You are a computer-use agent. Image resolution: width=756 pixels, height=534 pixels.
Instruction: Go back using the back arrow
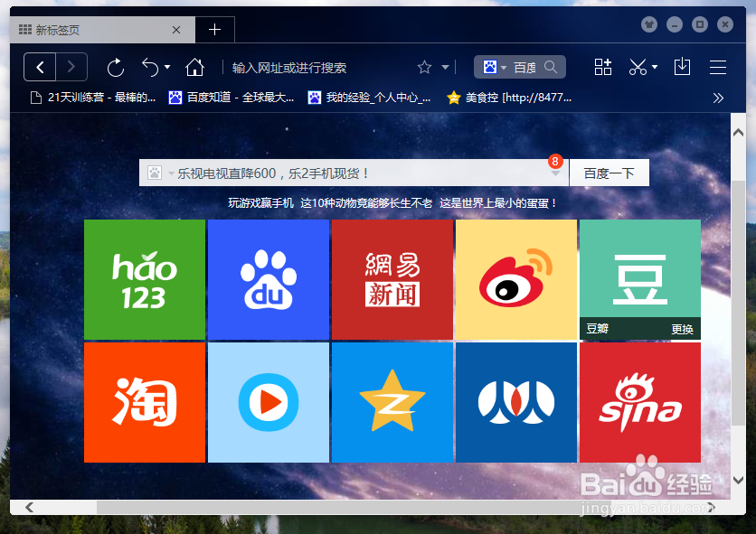tap(40, 67)
